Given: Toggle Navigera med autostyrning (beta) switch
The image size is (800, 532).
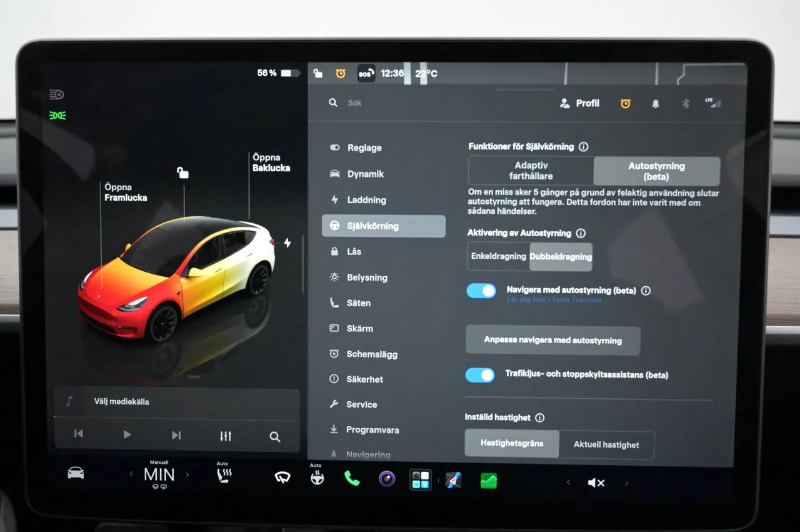Looking at the screenshot, I should click(481, 291).
